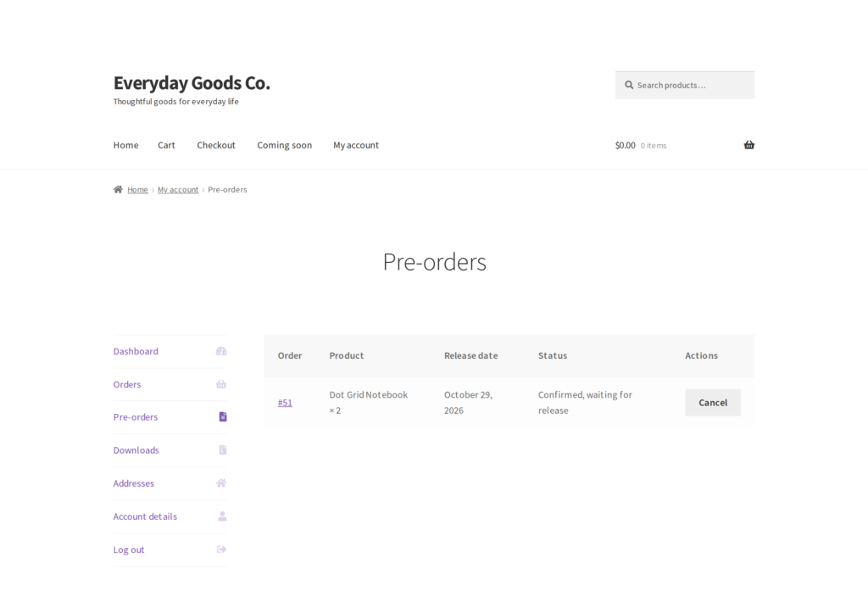Click the Everyday Goods Co. site title
Image resolution: width=868 pixels, height=603 pixels.
coord(192,82)
